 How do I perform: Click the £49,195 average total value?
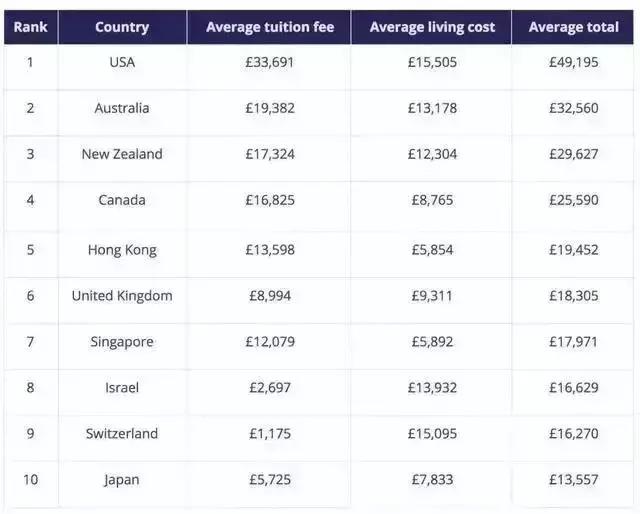tap(573, 62)
